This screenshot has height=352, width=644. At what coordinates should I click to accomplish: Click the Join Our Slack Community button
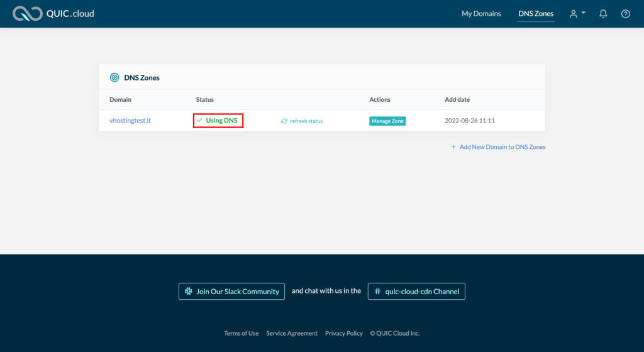point(231,291)
